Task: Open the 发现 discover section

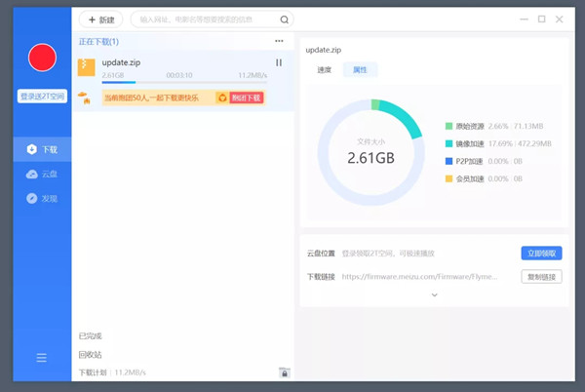Action: coord(42,199)
